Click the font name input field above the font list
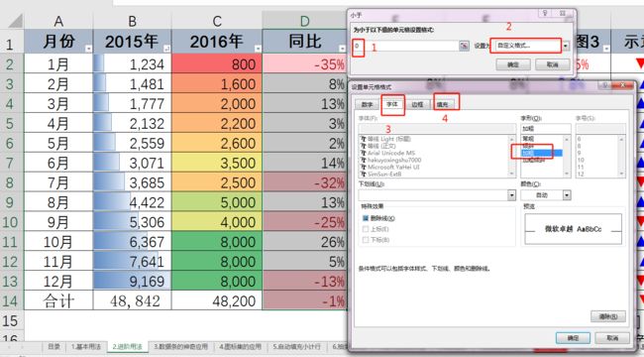This screenshot has width=644, height=357. (437, 128)
